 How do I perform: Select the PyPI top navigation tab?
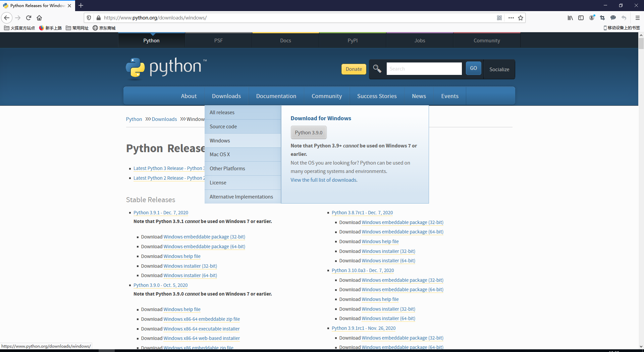click(353, 40)
